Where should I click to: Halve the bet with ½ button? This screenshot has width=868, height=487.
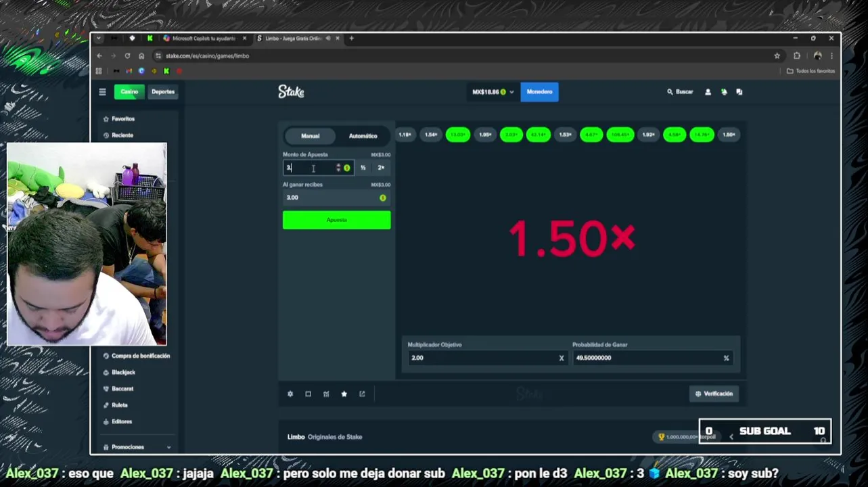point(363,168)
